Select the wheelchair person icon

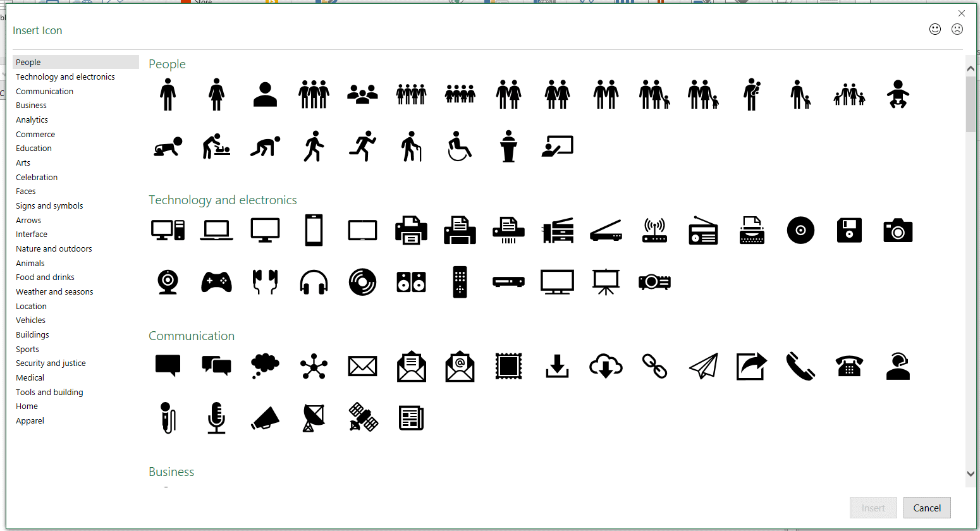[460, 147]
